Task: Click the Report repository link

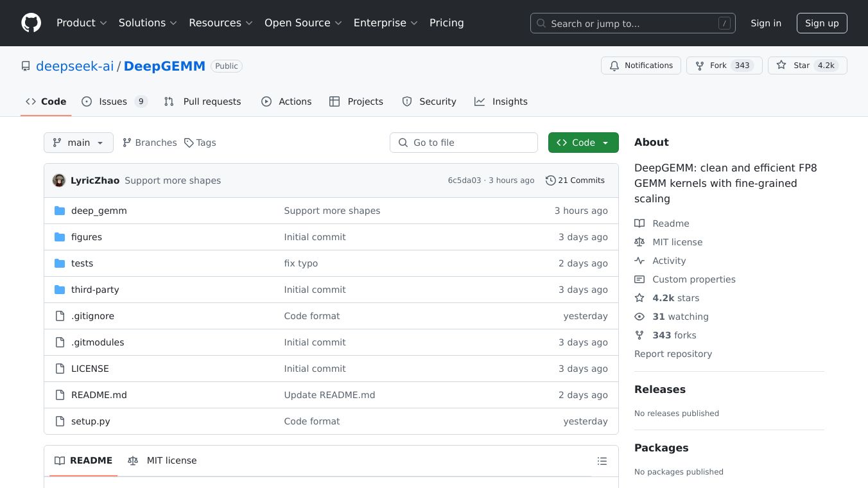Action: (x=673, y=354)
